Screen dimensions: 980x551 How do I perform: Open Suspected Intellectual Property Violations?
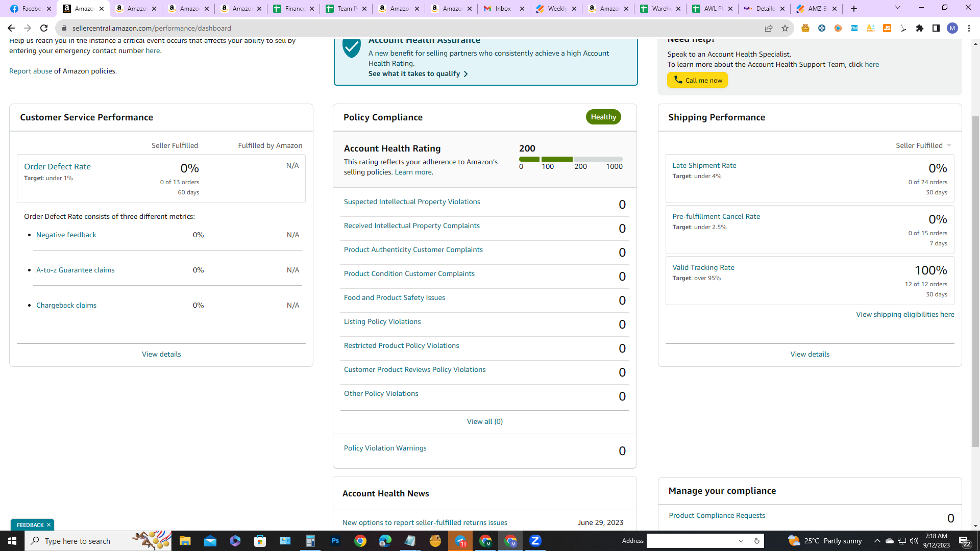(412, 202)
